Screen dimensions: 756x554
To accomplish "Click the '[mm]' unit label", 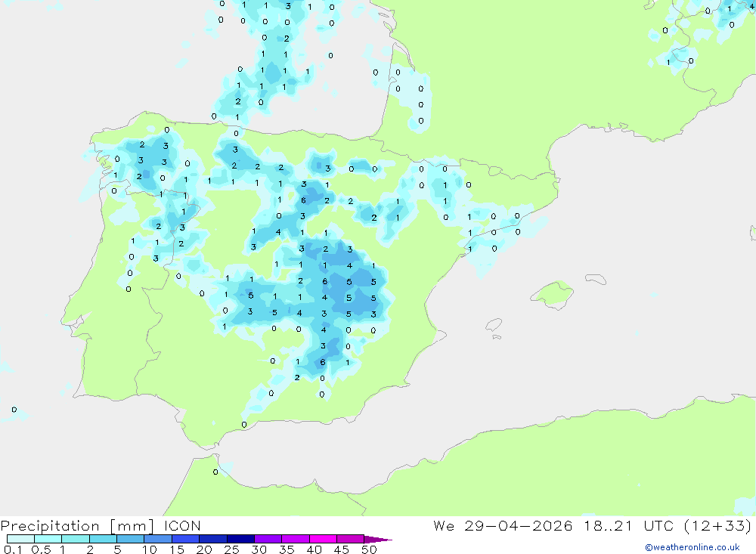I will pyautogui.click(x=132, y=526).
